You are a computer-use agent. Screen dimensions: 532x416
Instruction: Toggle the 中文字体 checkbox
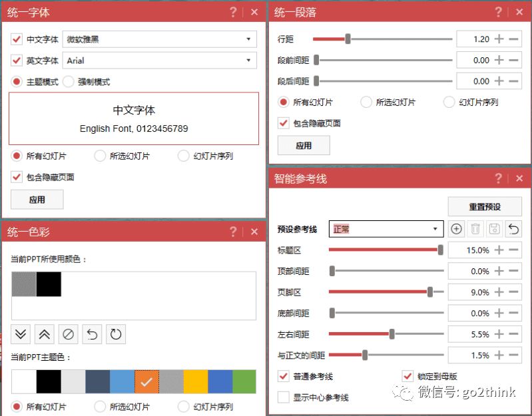pyautogui.click(x=16, y=39)
